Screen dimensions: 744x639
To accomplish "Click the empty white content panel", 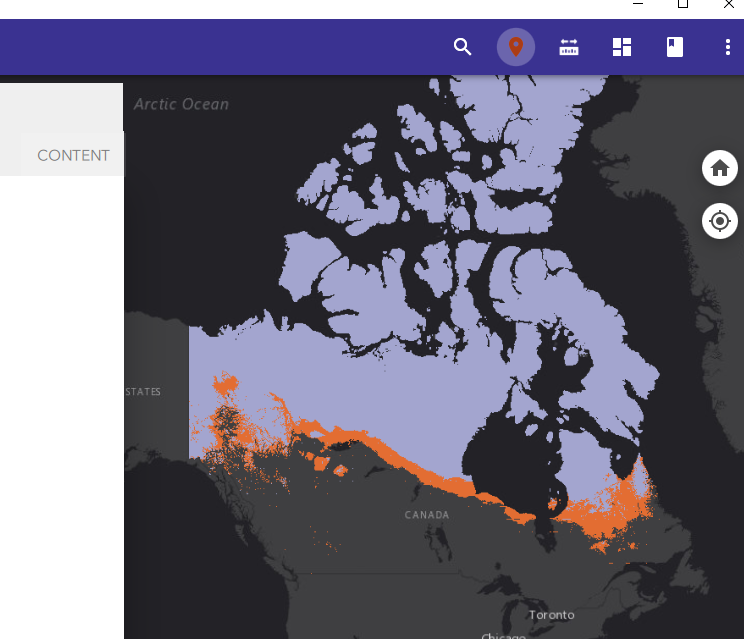I will [x=60, y=400].
